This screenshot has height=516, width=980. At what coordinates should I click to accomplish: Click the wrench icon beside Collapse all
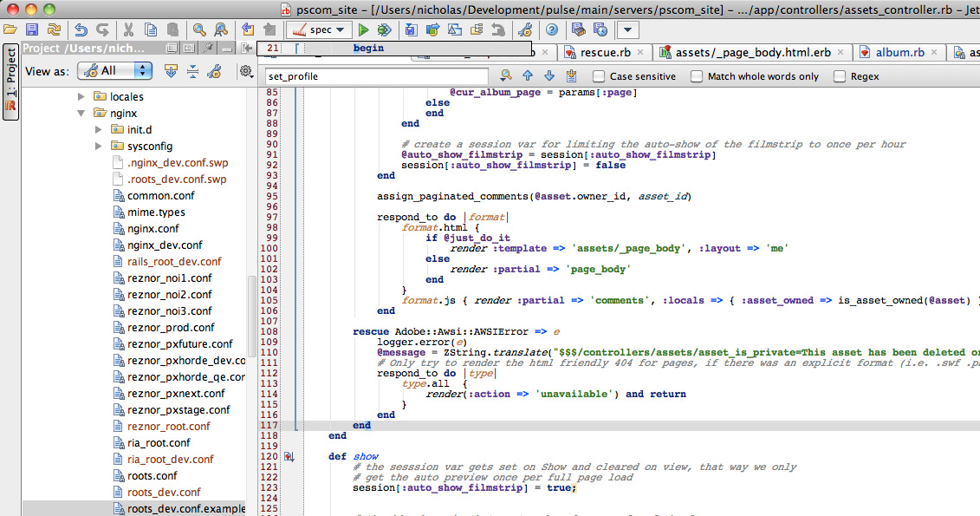214,71
